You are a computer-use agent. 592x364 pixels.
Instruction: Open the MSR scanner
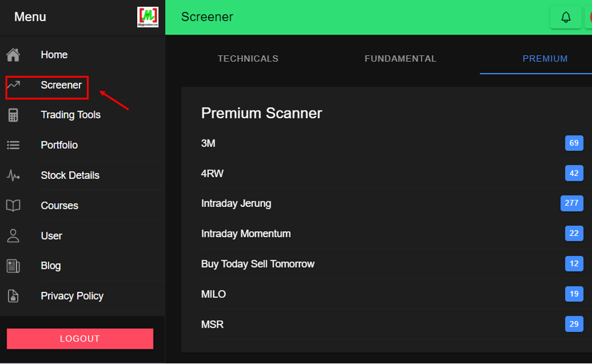click(x=212, y=324)
